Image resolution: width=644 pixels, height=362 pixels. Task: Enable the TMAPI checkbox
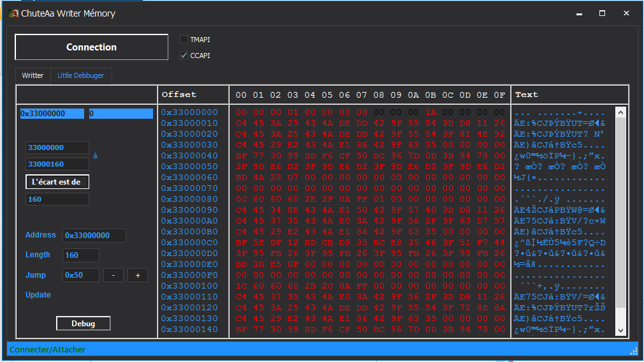pos(184,40)
